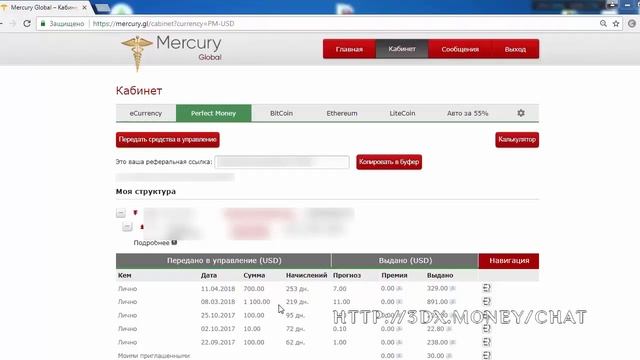Screen dimensions: 640x360
Task: Click the date cell 25.10.2017
Action: (218, 316)
